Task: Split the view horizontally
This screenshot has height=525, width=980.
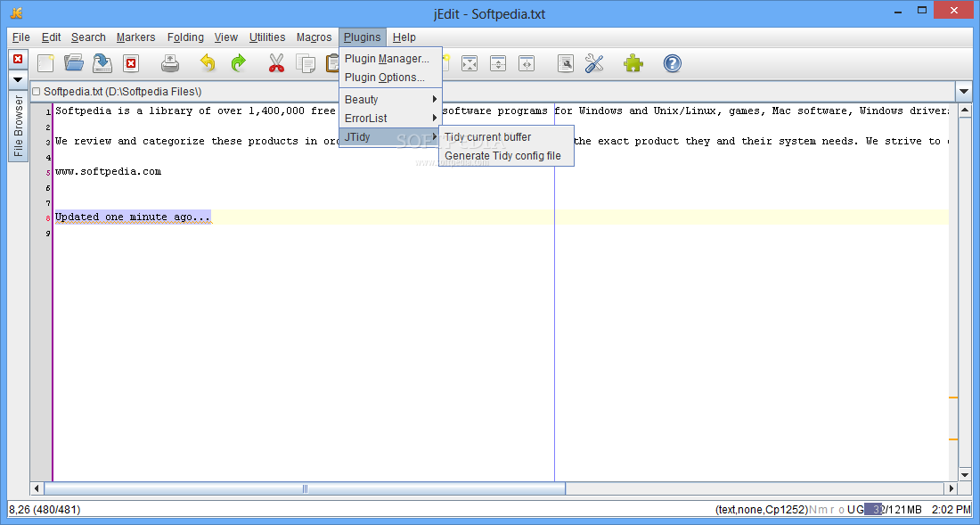Action: tap(498, 63)
